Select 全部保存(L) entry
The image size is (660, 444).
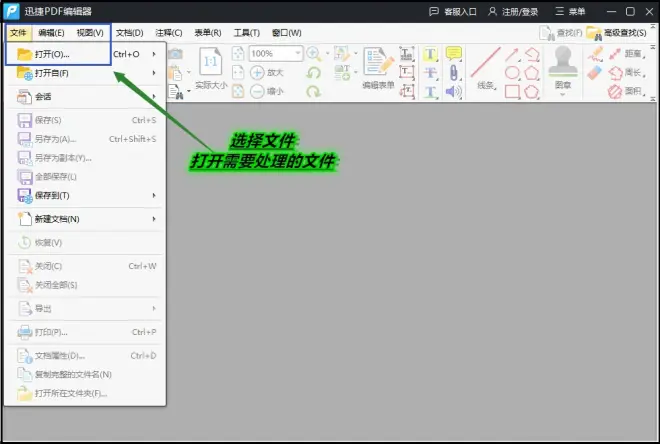click(85, 176)
